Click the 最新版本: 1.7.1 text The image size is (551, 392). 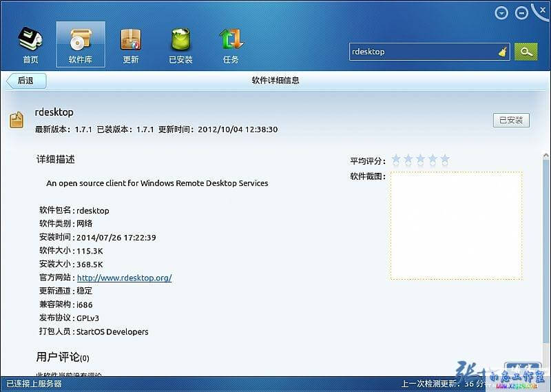coord(63,130)
